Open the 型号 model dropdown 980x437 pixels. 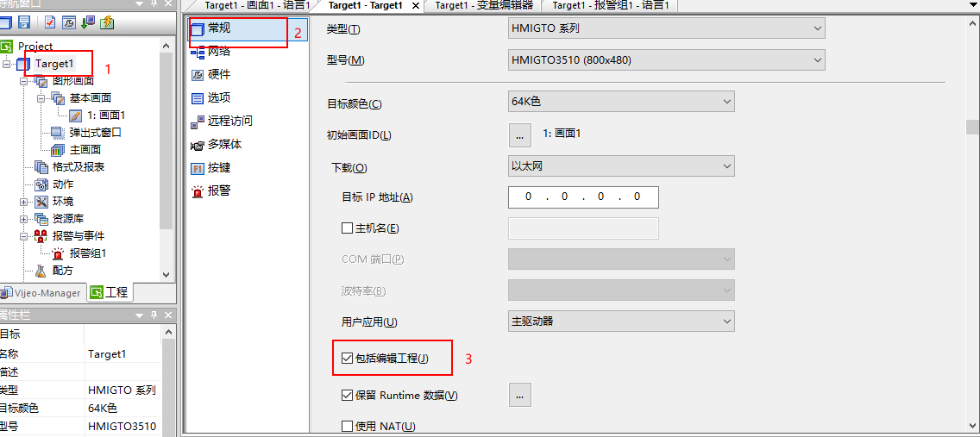pyautogui.click(x=666, y=60)
